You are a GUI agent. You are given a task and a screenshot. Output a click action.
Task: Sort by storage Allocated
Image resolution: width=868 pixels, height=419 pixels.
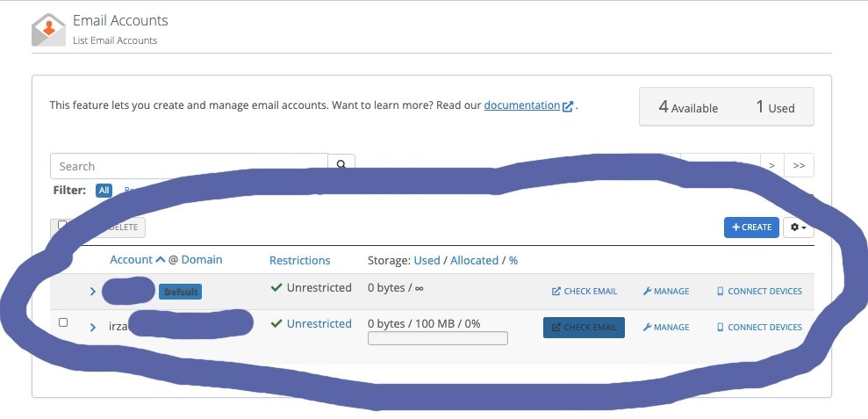pyautogui.click(x=474, y=261)
